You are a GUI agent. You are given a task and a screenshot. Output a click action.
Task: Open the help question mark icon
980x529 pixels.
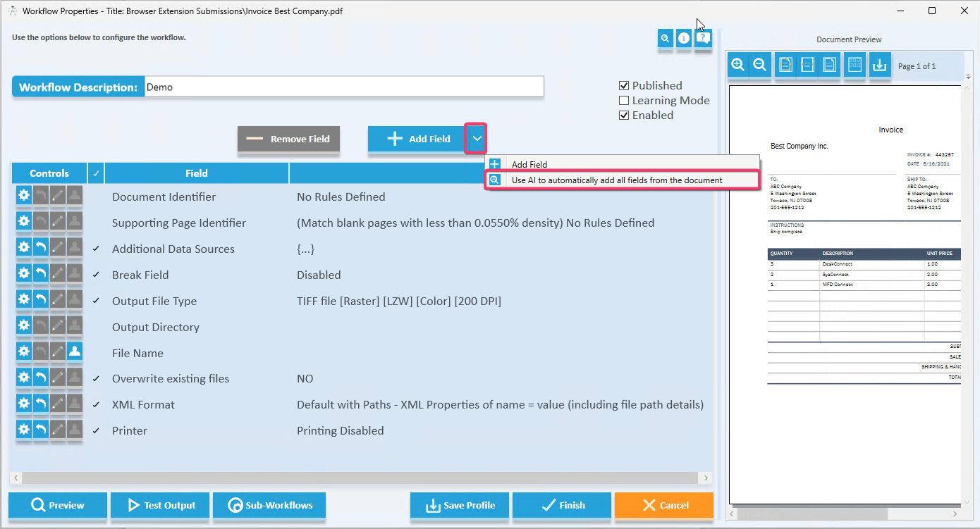(703, 39)
